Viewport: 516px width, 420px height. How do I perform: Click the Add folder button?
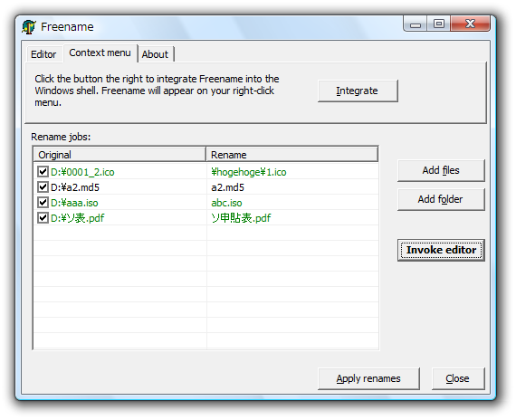tap(441, 199)
